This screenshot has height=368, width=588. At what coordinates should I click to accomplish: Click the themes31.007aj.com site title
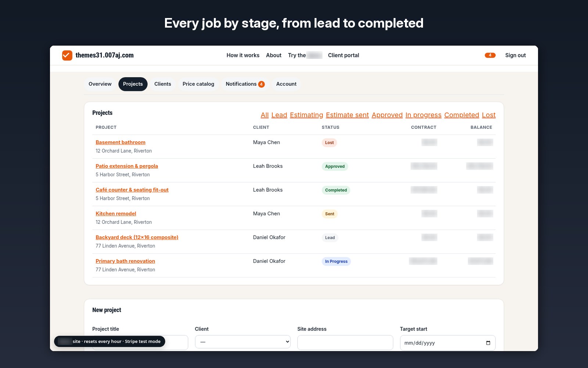click(104, 55)
